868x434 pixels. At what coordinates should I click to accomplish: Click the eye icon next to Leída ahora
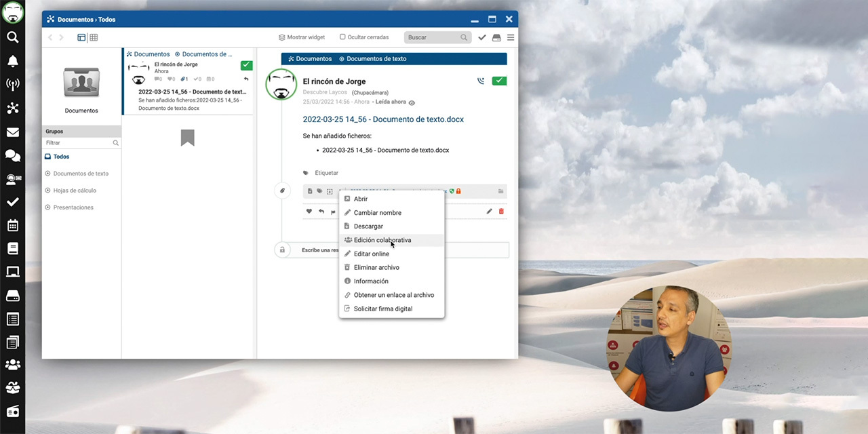412,102
